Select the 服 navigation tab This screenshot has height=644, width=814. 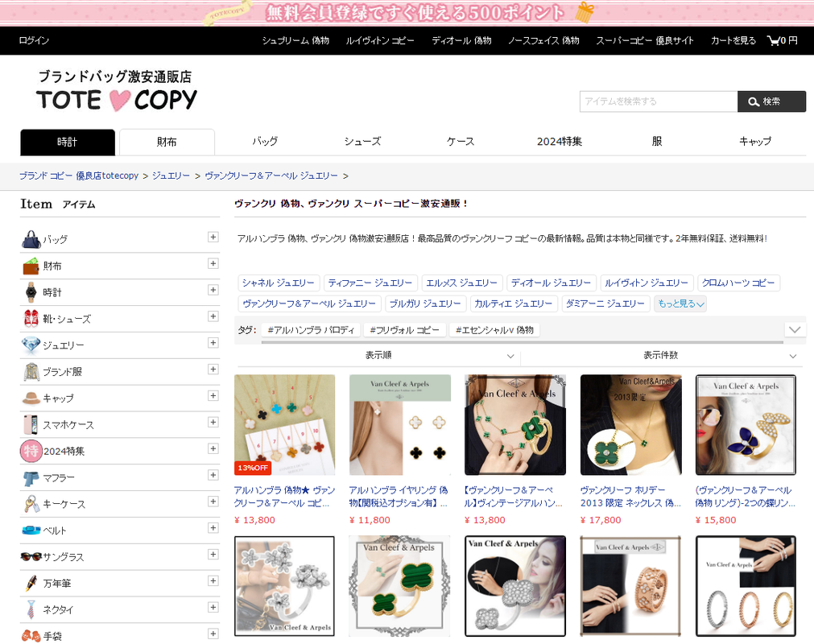pyautogui.click(x=657, y=141)
